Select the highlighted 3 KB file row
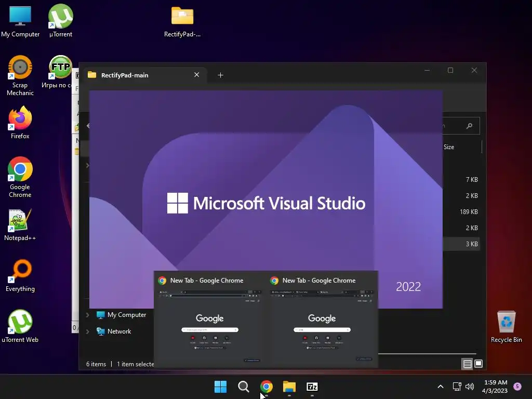 coord(461,244)
